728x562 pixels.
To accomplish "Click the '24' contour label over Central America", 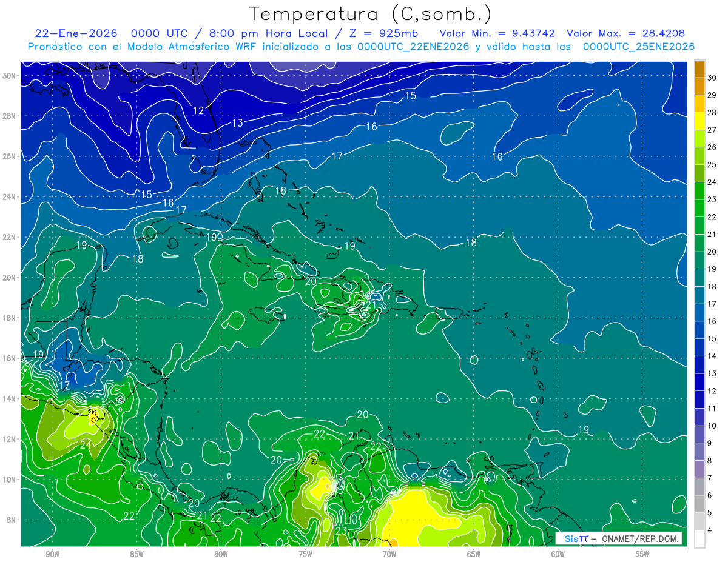I will coord(86,444).
